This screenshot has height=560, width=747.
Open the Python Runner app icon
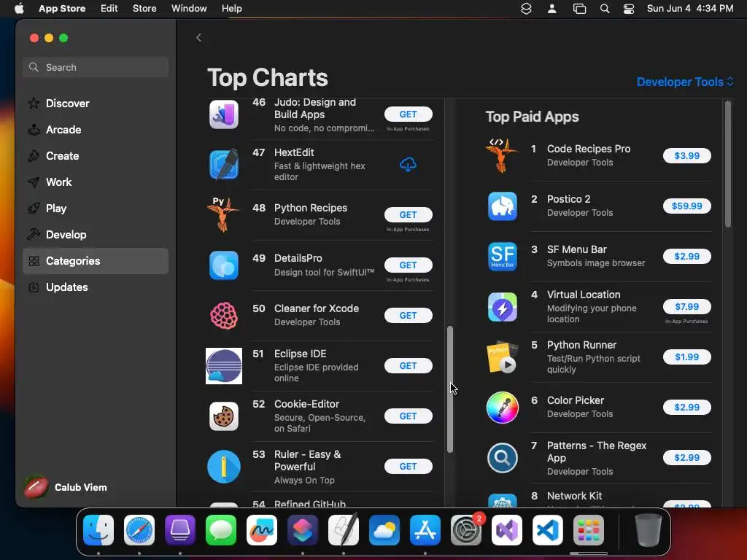[x=503, y=357]
